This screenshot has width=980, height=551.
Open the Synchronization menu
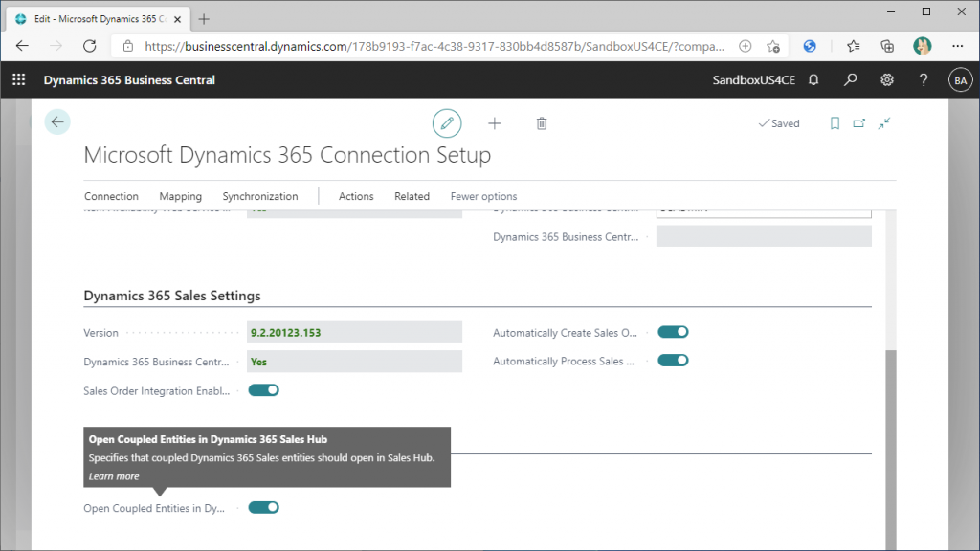[260, 196]
